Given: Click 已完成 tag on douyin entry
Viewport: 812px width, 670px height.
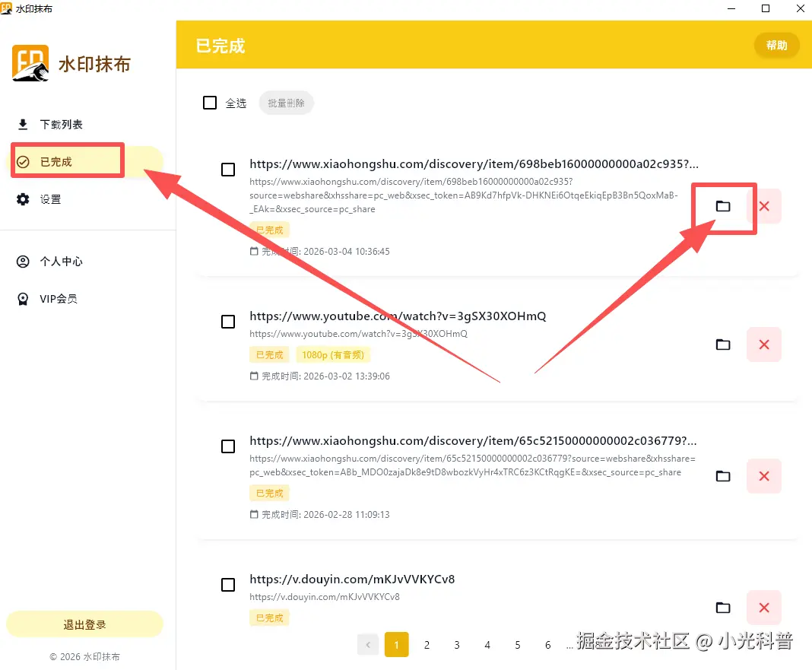Looking at the screenshot, I should coord(269,618).
